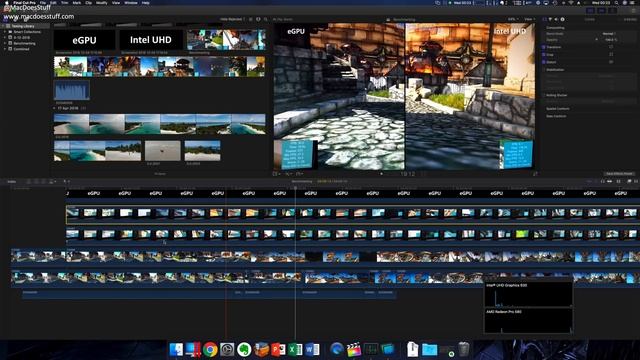Select the eGPU title clip in browser

pos(84,40)
